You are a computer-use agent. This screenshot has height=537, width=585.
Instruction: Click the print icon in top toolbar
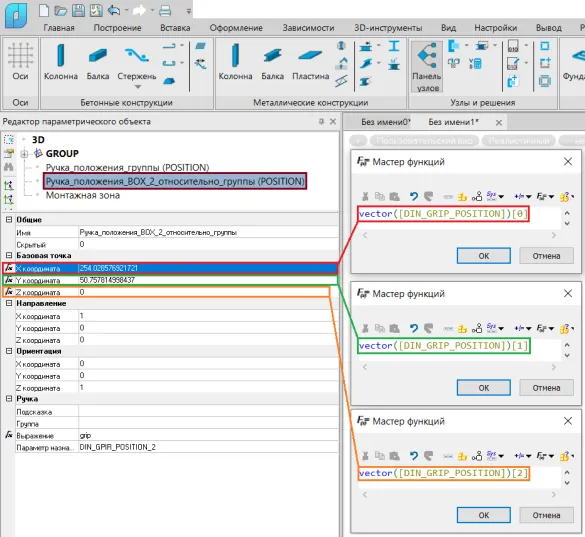tap(165, 10)
